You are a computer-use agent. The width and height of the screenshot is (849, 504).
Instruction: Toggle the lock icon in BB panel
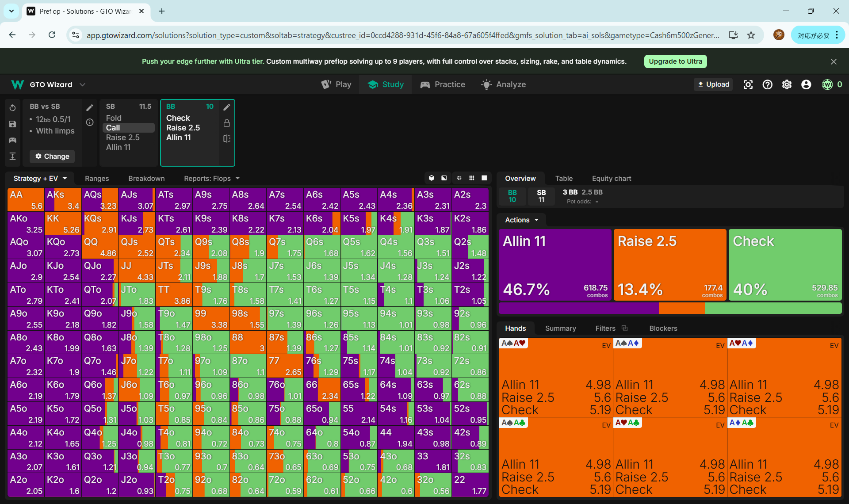pyautogui.click(x=227, y=123)
